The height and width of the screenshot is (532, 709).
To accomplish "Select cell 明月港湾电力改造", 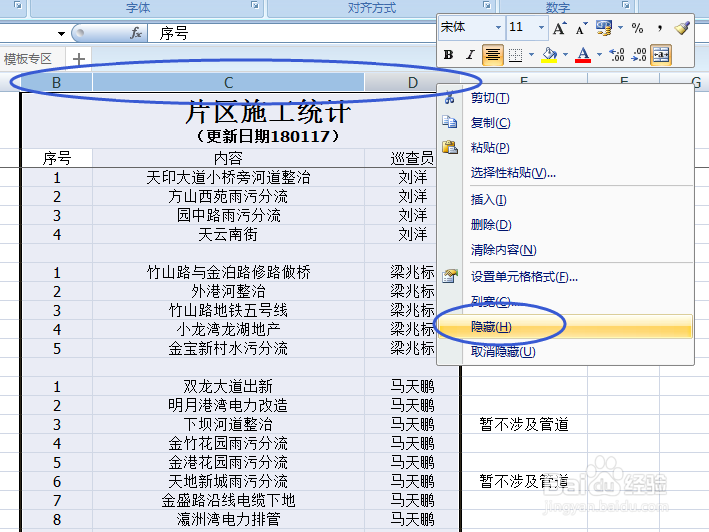I will [228, 405].
